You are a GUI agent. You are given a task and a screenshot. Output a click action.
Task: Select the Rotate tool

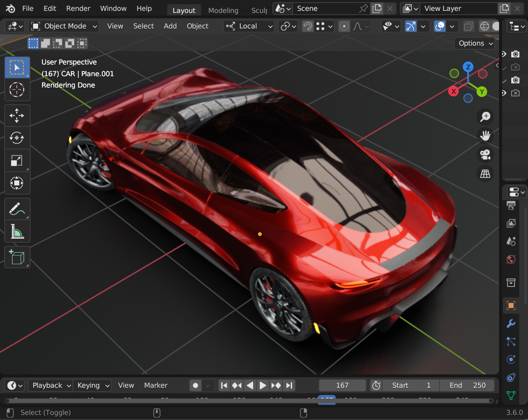17,138
